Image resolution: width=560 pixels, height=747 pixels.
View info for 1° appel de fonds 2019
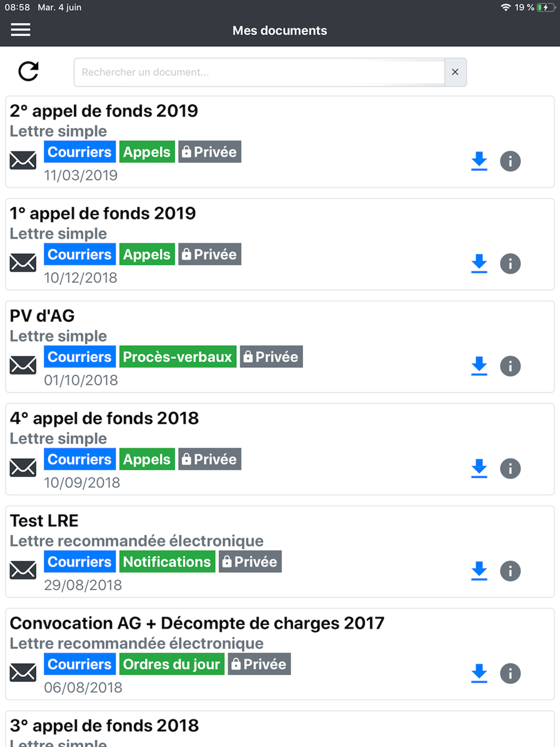(x=510, y=264)
